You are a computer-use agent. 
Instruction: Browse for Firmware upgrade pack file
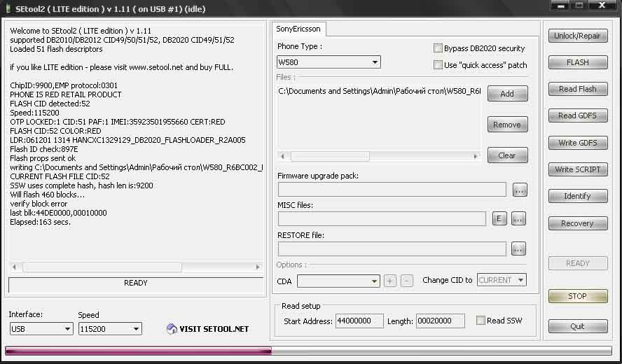520,190
